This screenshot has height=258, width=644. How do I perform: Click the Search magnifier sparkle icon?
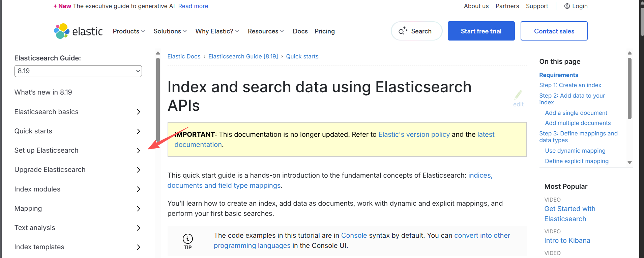(x=403, y=31)
